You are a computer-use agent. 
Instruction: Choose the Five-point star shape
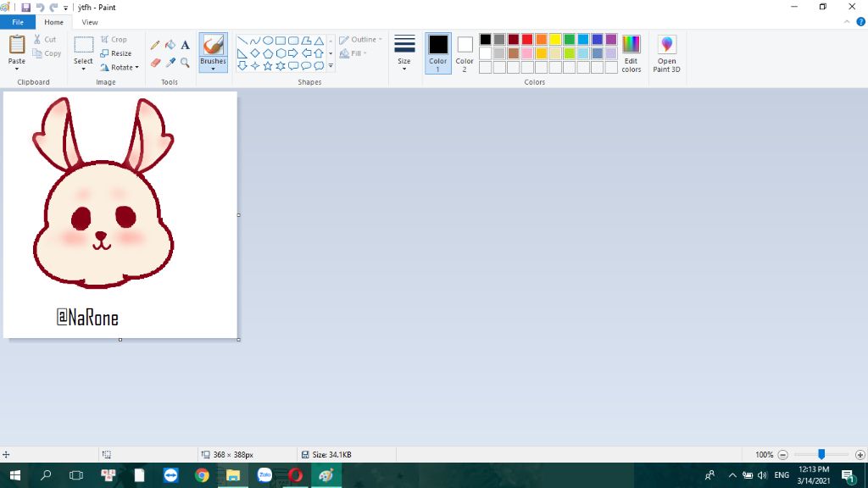(268, 66)
